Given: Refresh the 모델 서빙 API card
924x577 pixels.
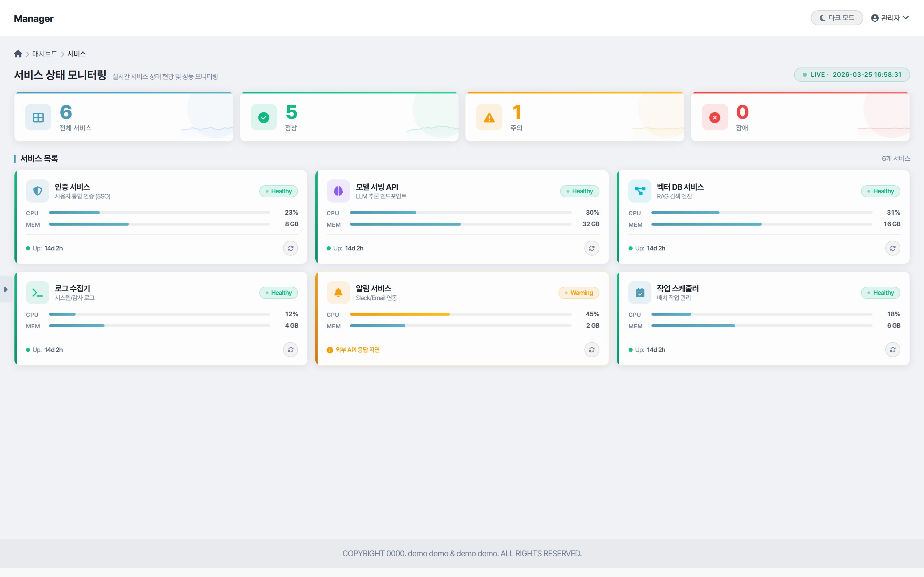Looking at the screenshot, I should (x=591, y=248).
